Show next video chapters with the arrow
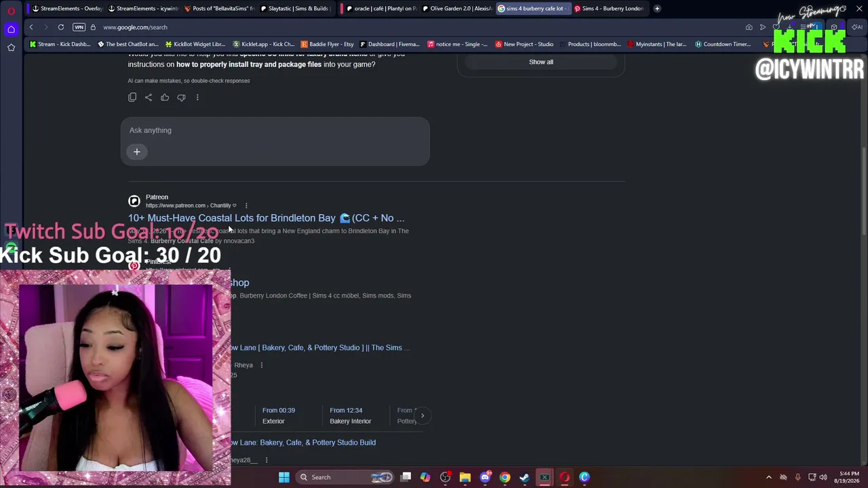Viewport: 868px width, 488px height. 422,415
